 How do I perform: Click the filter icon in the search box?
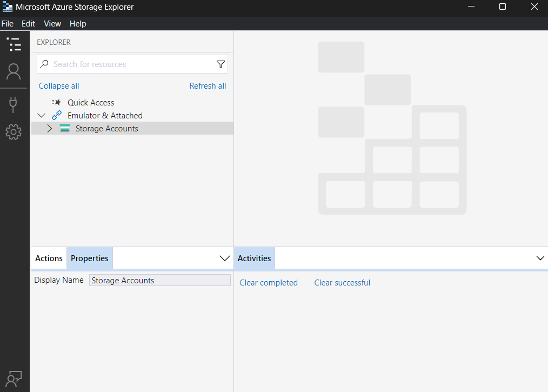tap(220, 64)
